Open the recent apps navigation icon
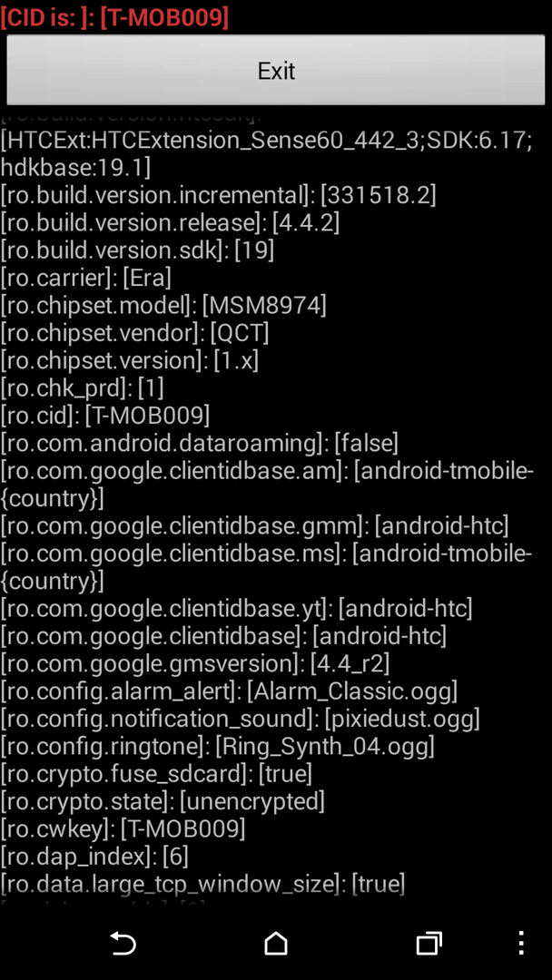The width and height of the screenshot is (552, 980). (429, 944)
